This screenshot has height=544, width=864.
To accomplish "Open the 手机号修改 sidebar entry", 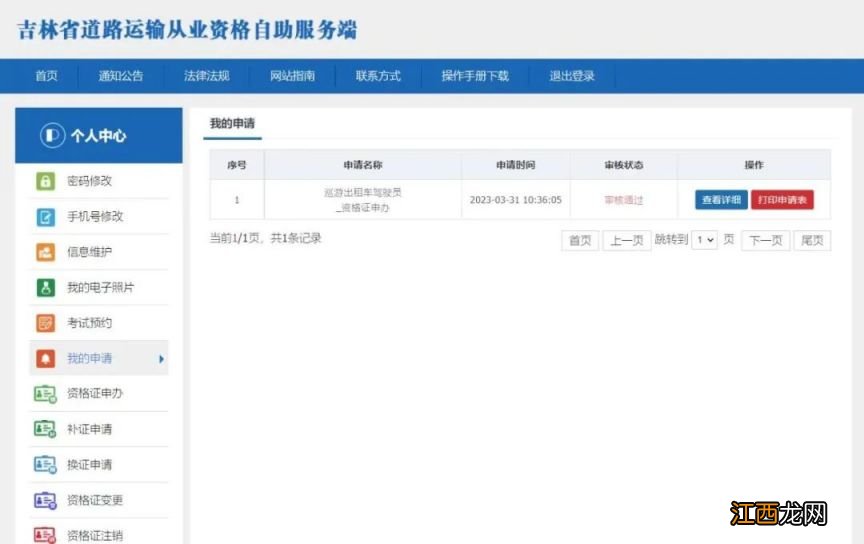I will tap(99, 217).
